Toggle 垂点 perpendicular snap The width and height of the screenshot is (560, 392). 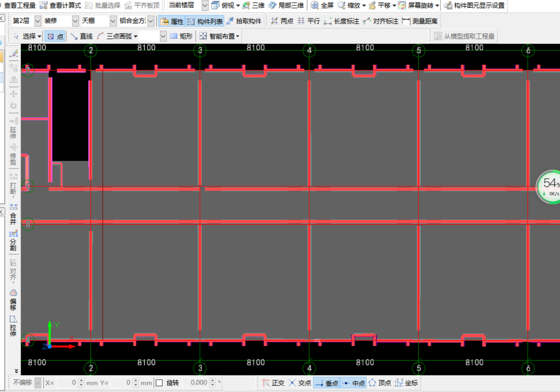click(x=327, y=383)
